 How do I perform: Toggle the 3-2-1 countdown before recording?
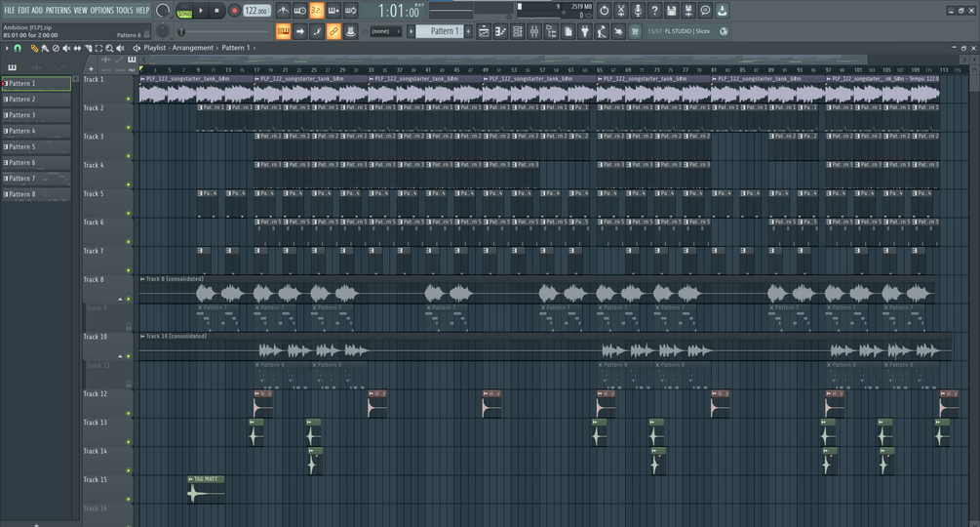pos(317,11)
